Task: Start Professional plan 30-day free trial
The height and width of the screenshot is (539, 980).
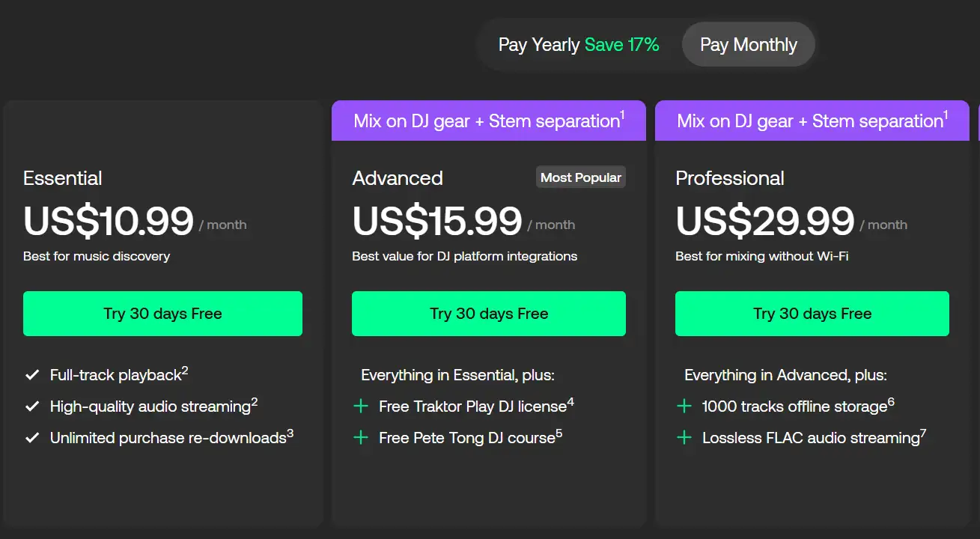Action: pos(812,314)
